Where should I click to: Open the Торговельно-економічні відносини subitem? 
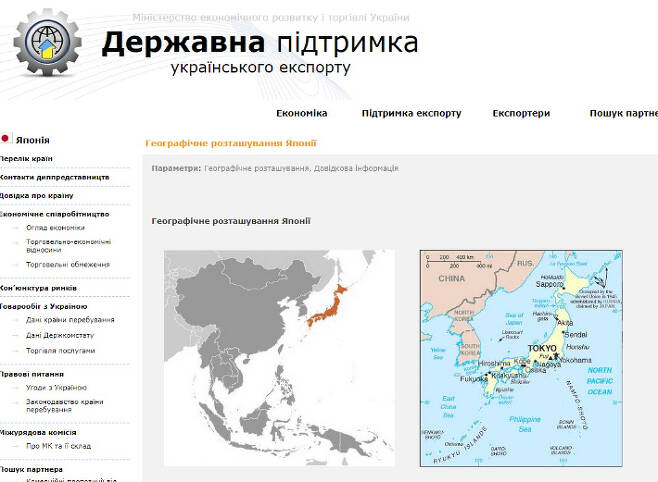(x=68, y=246)
